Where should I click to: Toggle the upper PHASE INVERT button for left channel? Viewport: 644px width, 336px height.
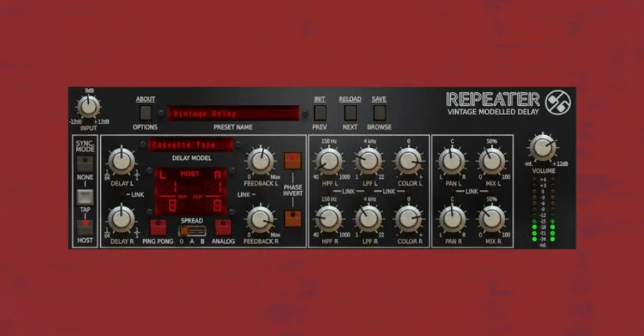[x=293, y=161]
